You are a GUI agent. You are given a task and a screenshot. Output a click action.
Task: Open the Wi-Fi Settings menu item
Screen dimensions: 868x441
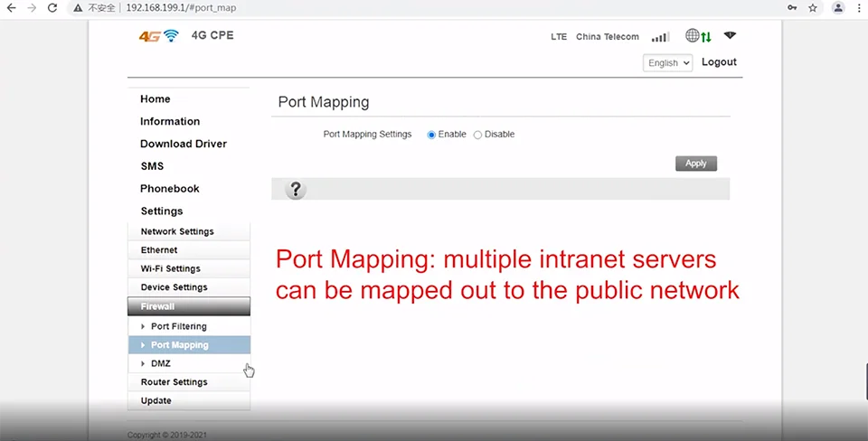[x=170, y=268]
